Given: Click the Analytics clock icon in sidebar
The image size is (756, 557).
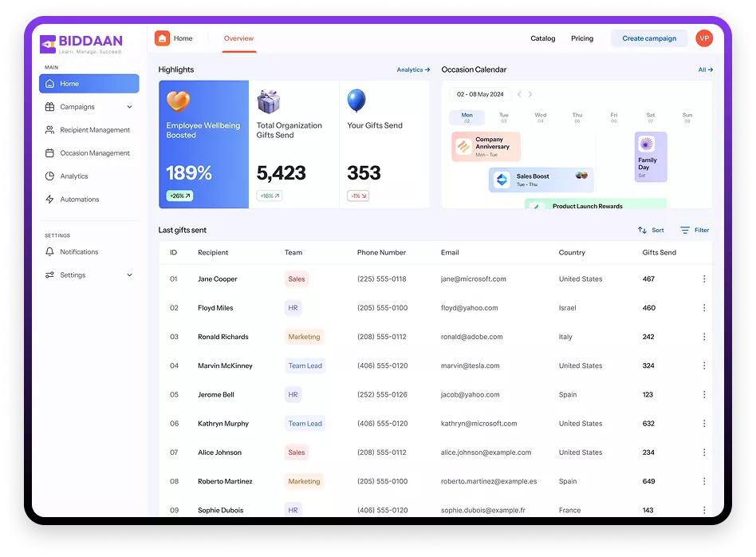Looking at the screenshot, I should (49, 176).
